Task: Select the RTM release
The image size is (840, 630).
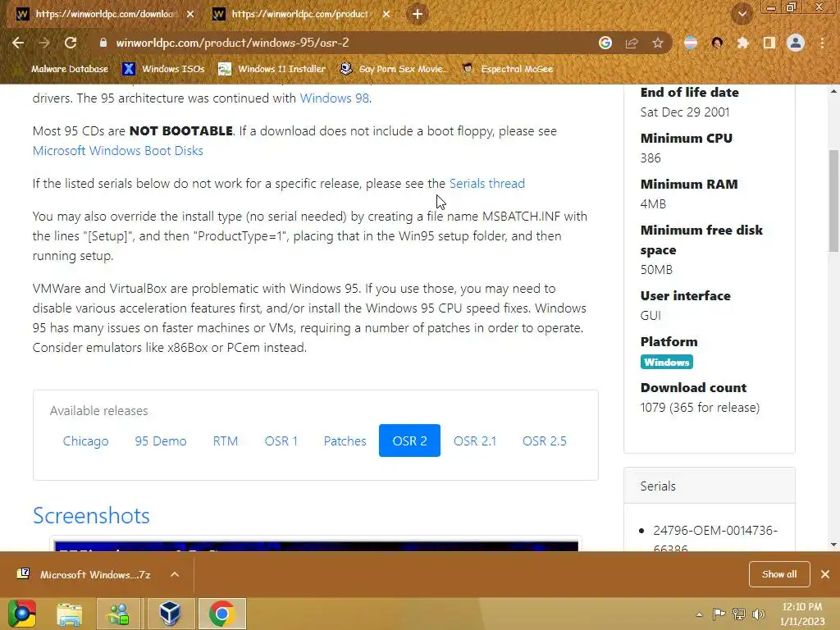Action: (x=226, y=441)
